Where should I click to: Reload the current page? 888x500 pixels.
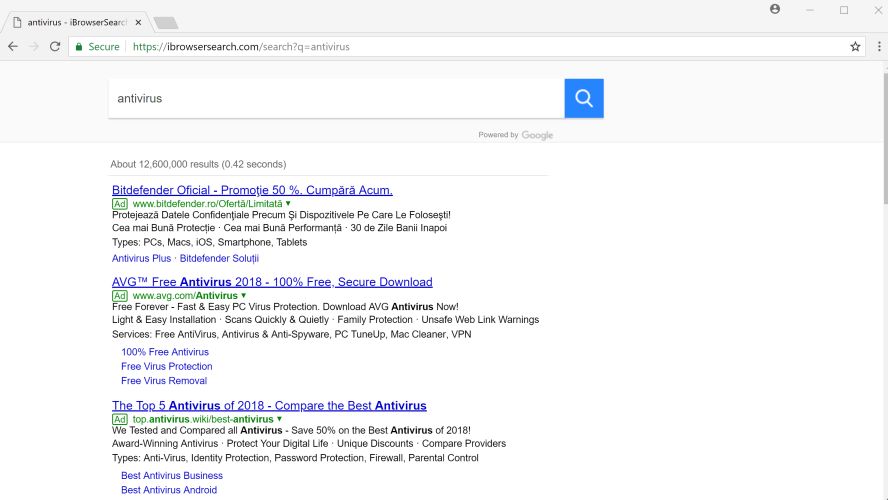pos(55,47)
